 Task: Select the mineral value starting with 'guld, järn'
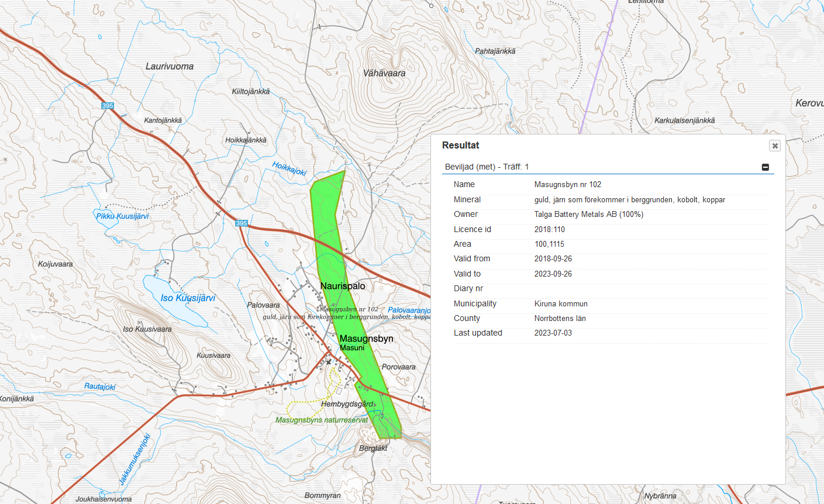click(630, 200)
